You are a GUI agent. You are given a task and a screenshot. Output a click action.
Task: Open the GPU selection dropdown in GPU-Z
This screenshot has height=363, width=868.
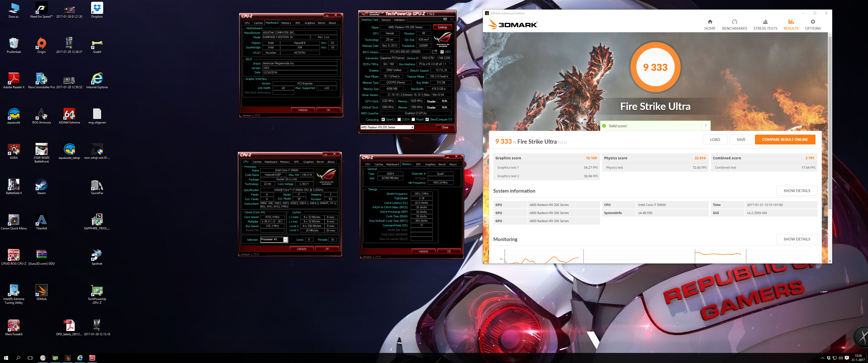click(387, 127)
